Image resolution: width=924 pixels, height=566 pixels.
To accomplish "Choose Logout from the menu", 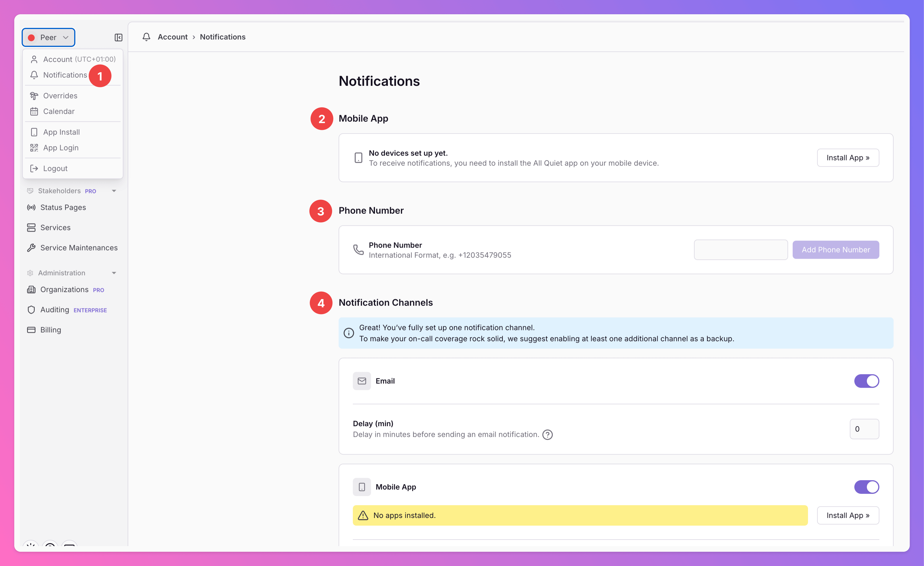I will pyautogui.click(x=55, y=168).
